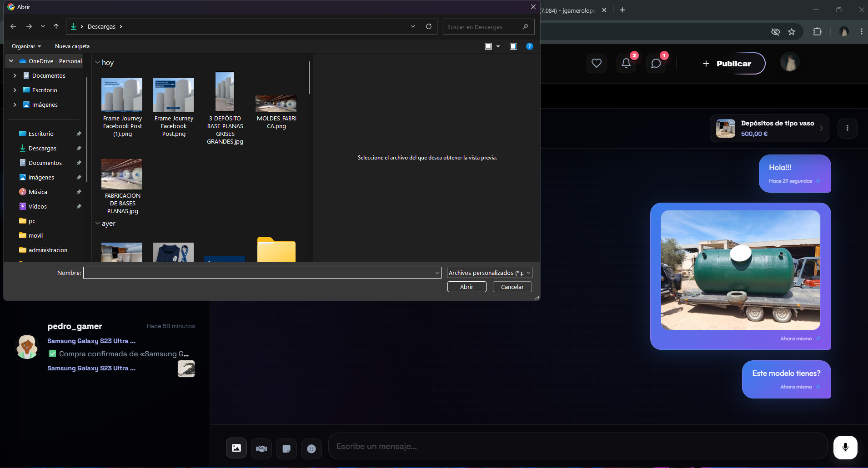Image resolution: width=868 pixels, height=468 pixels.
Task: Open Depósitos de tipo vaso listing card
Action: 769,128
